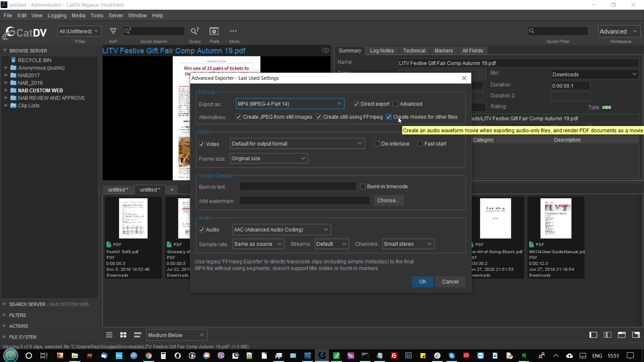Switch to grid view icon
The width and height of the screenshot is (644, 362).
point(123,335)
